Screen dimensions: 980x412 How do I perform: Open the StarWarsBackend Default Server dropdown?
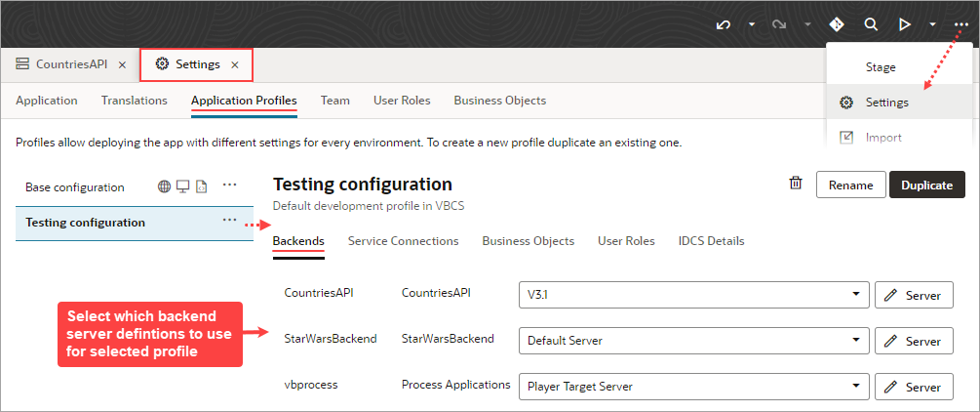(x=693, y=341)
